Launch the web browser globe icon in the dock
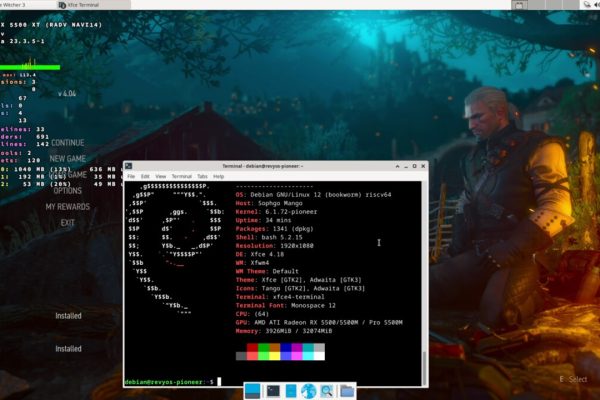The image size is (600, 400). [308, 391]
